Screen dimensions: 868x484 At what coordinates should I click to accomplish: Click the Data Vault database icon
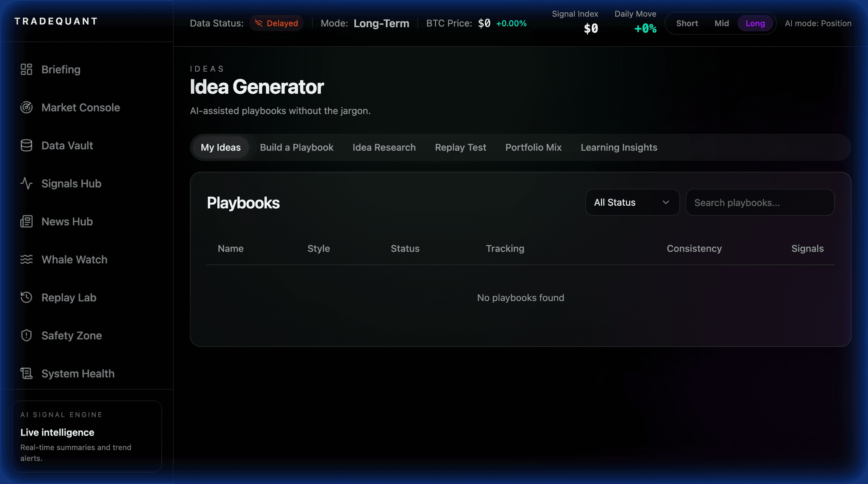tap(26, 145)
